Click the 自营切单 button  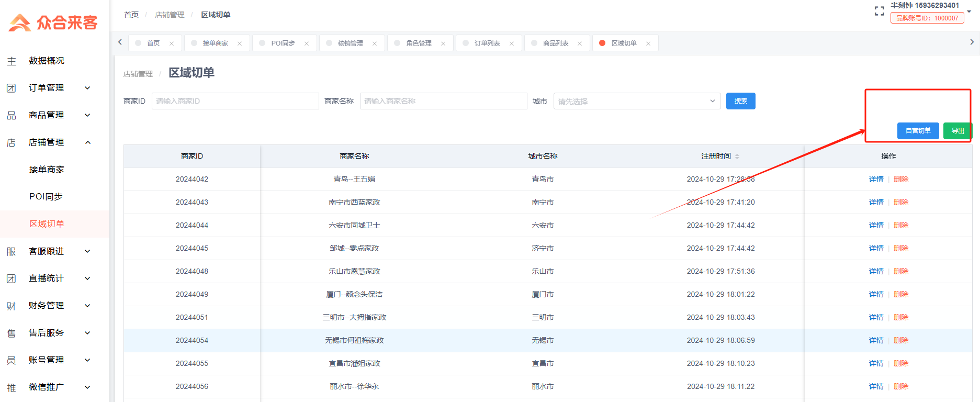tap(918, 131)
